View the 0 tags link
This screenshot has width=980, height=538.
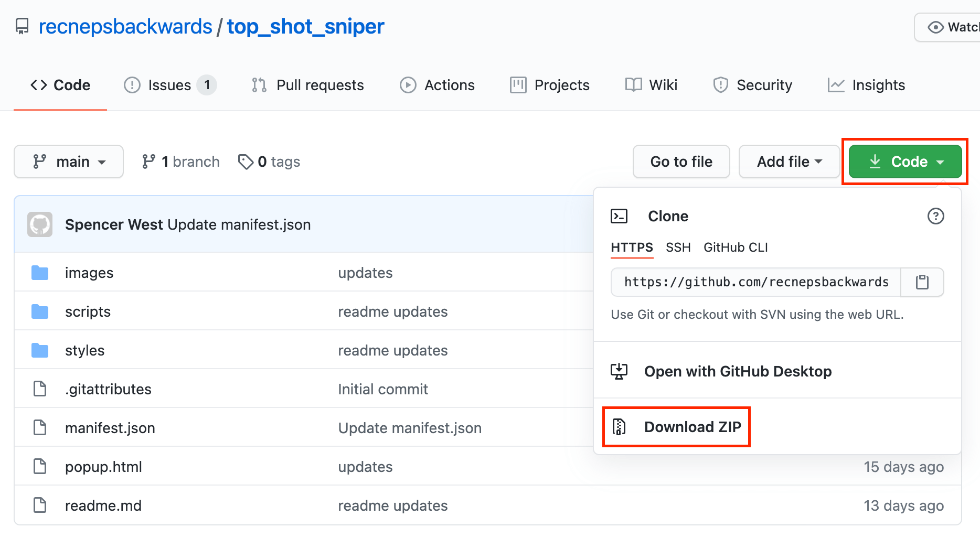(x=269, y=162)
